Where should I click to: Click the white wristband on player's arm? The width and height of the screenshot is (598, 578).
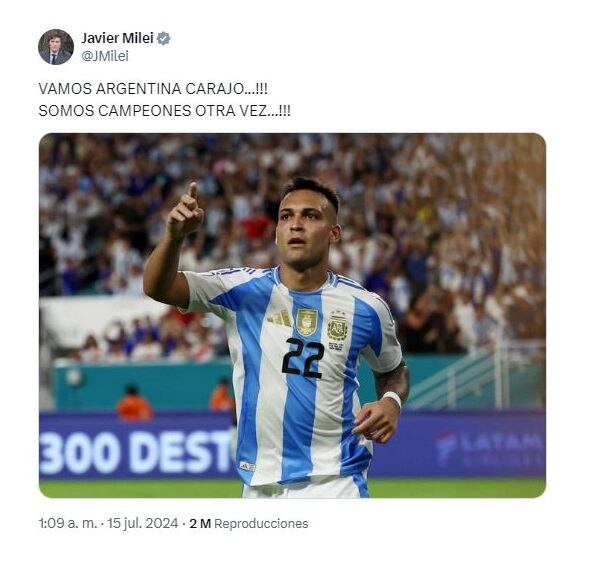click(392, 398)
